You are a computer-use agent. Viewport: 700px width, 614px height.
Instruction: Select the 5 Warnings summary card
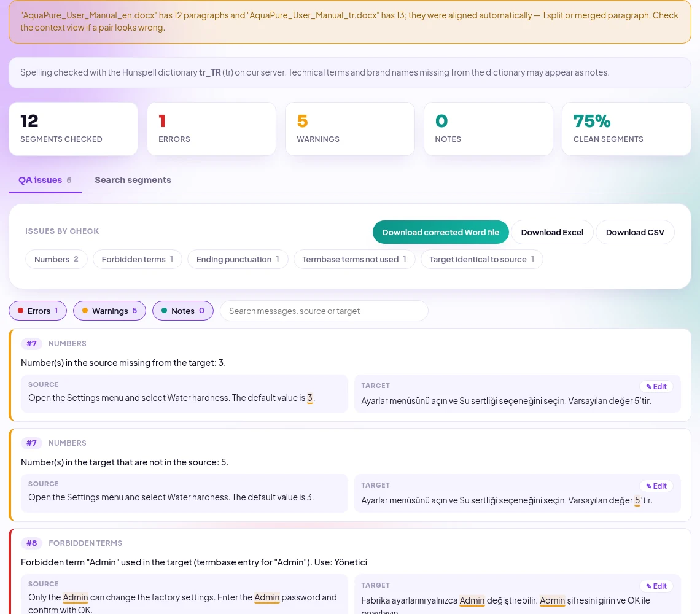pos(350,129)
